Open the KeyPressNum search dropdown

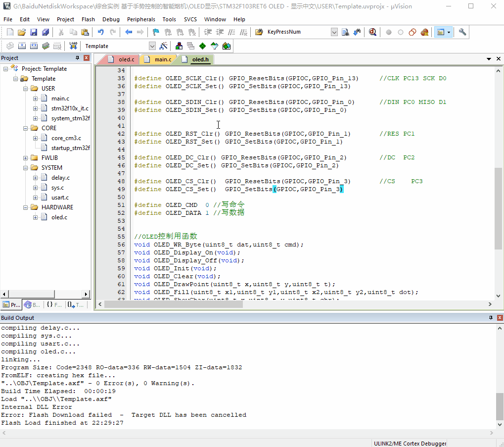tap(334, 32)
